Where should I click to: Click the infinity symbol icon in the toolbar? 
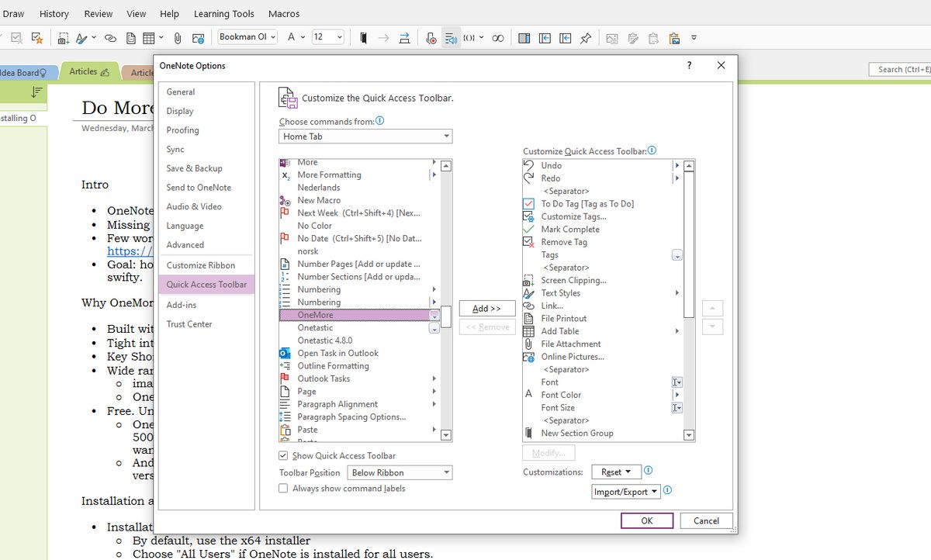(498, 37)
